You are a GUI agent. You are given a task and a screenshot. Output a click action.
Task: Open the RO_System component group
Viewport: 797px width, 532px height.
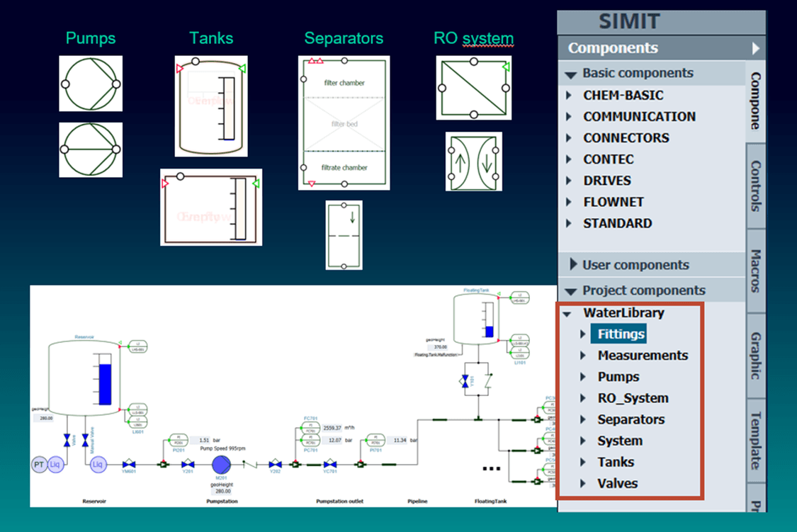tap(633, 398)
